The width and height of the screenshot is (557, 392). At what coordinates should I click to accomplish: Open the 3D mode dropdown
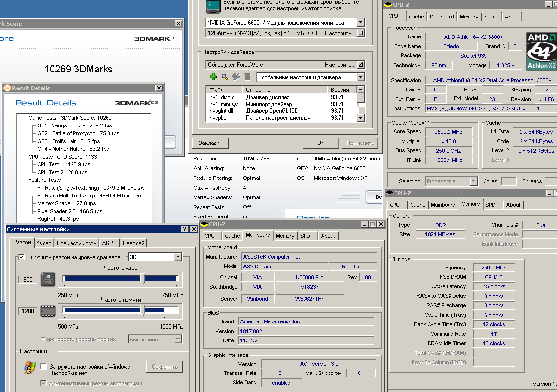178,257
